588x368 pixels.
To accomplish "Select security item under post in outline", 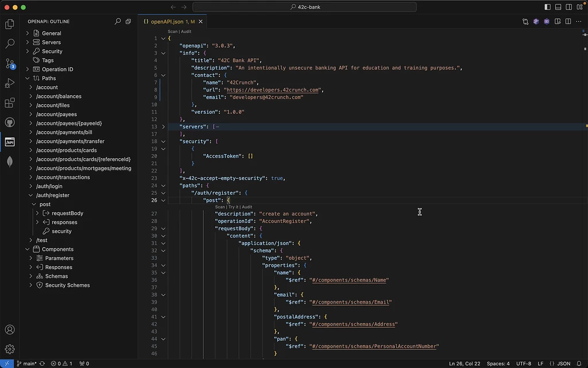I will (x=61, y=231).
